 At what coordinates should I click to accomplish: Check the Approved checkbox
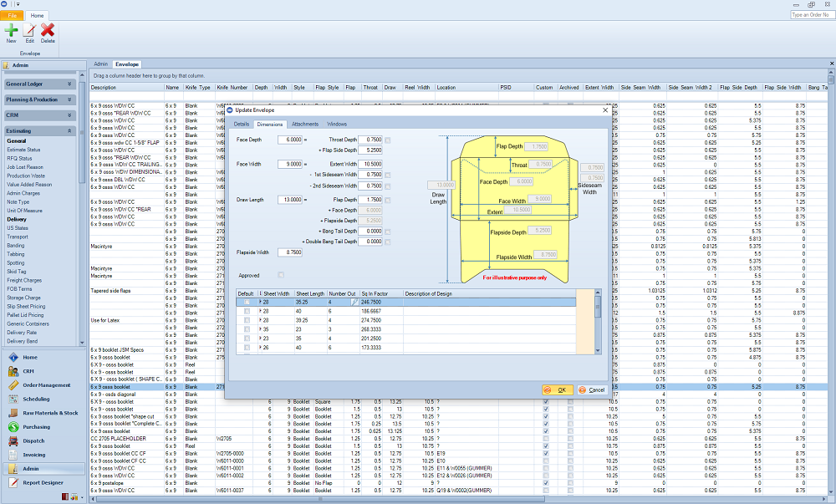281,275
